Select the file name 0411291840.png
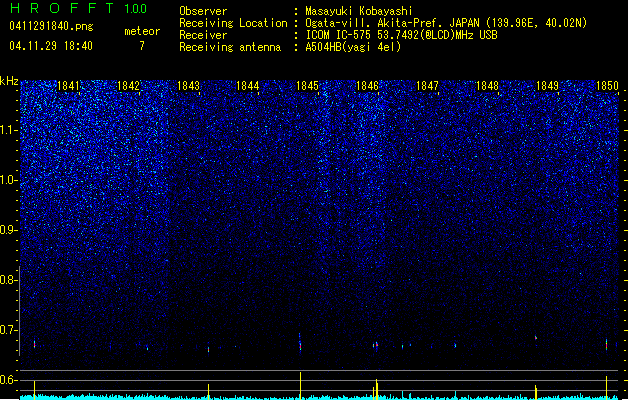The image size is (629, 400). [51, 27]
